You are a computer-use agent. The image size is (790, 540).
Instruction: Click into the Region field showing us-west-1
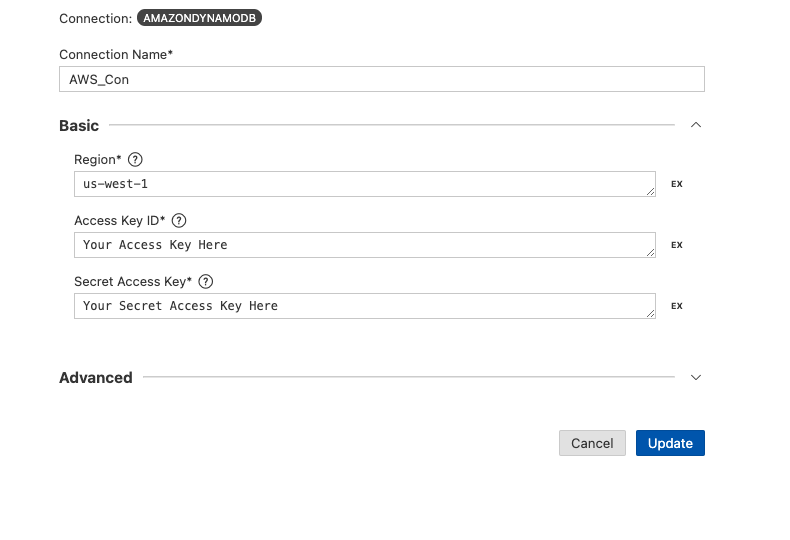(365, 184)
